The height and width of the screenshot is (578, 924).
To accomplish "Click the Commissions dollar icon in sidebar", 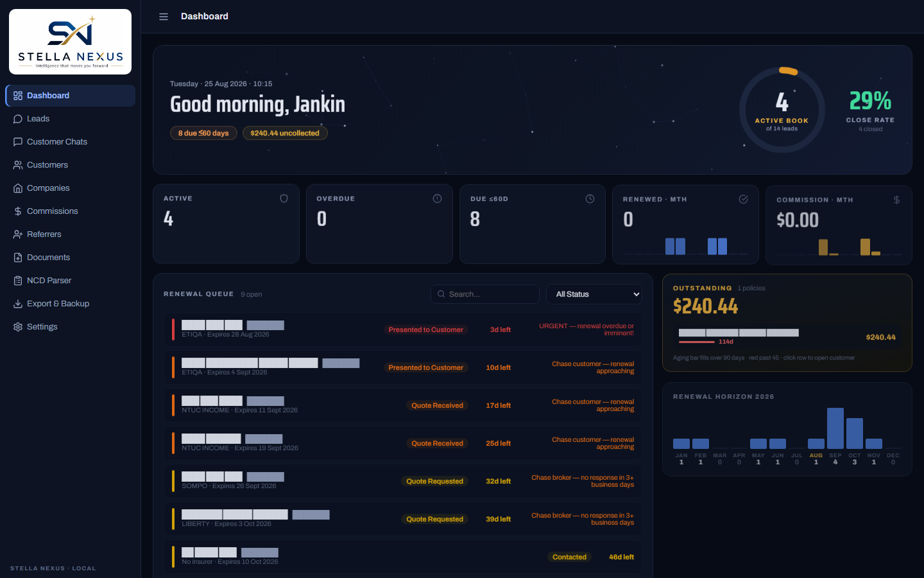I will coord(18,211).
